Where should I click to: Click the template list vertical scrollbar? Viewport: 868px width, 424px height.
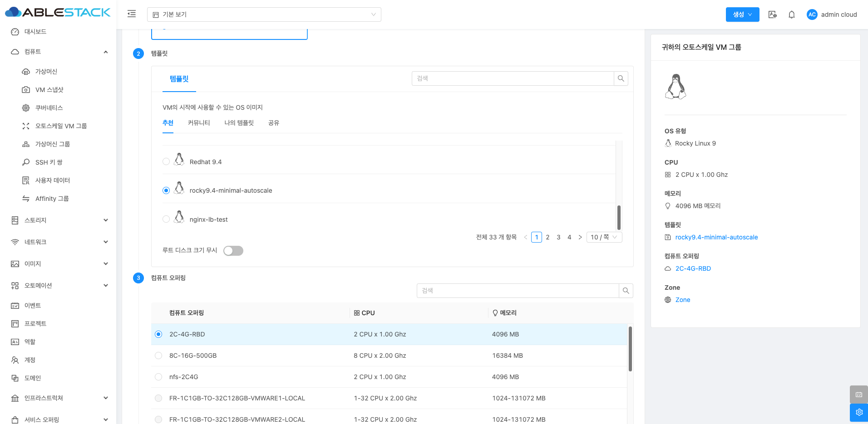point(619,217)
